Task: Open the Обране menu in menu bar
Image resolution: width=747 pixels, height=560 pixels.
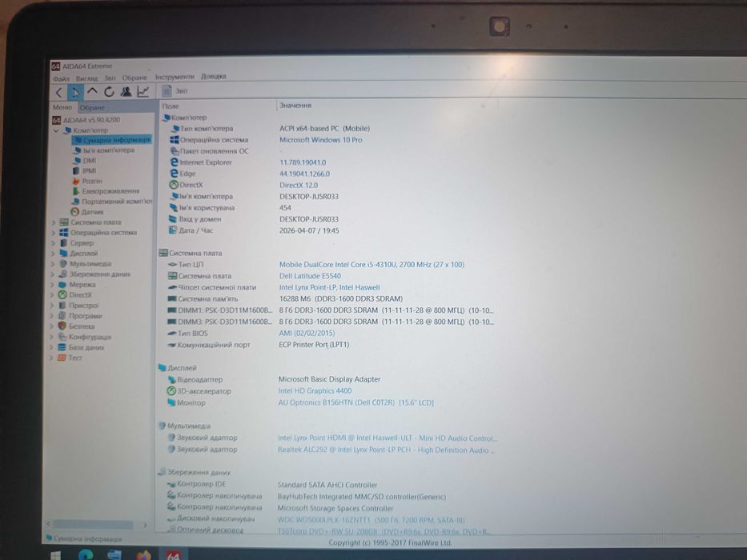Action: (x=135, y=77)
